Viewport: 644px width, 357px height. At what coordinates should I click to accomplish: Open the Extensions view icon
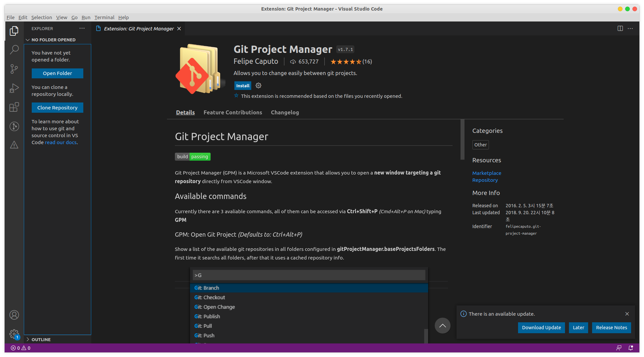(14, 107)
